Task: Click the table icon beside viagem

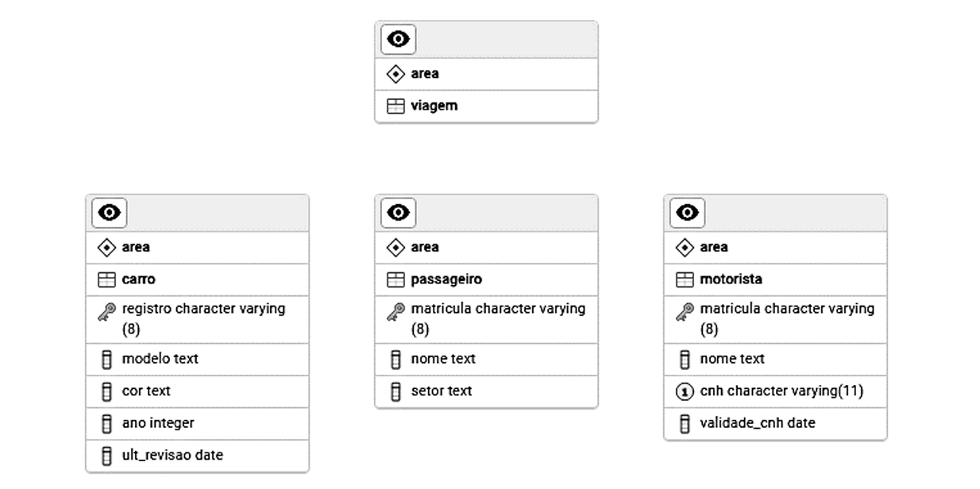Action: (395, 106)
